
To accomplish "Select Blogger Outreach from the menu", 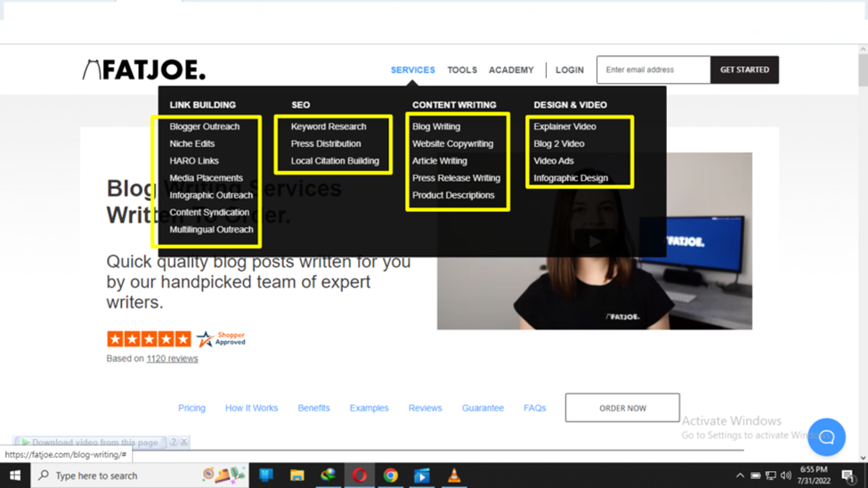I will pos(205,126).
